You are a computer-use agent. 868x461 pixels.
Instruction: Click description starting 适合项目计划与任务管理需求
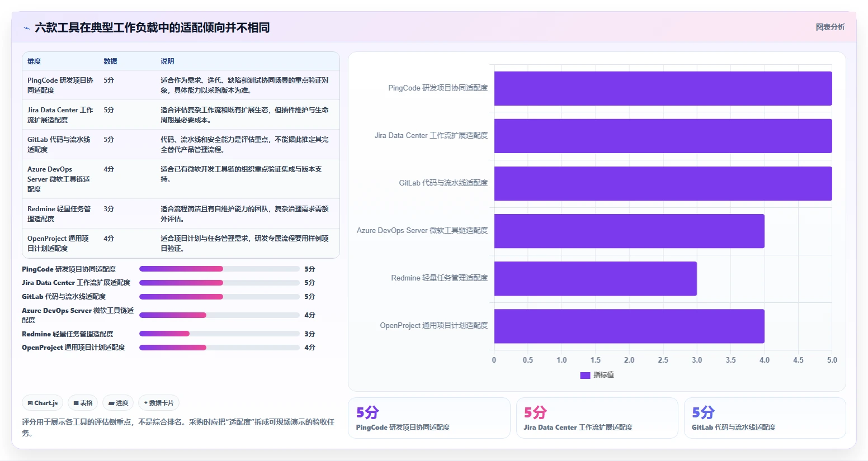coord(244,243)
